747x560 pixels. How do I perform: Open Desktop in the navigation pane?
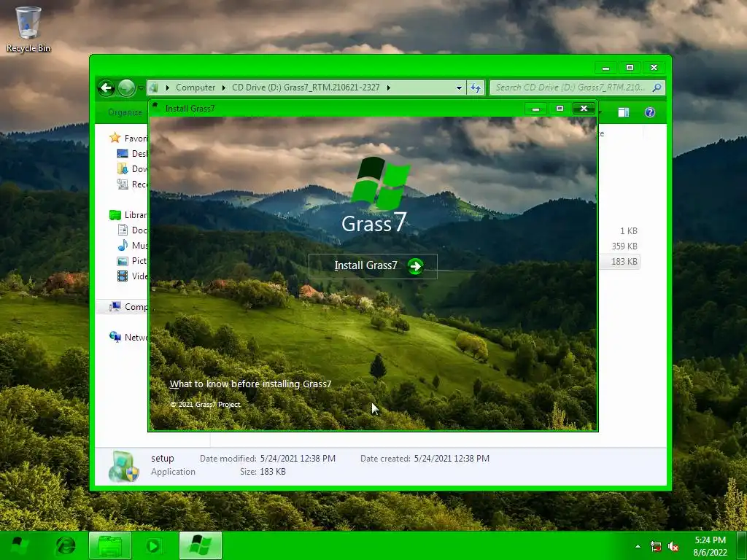click(x=139, y=153)
